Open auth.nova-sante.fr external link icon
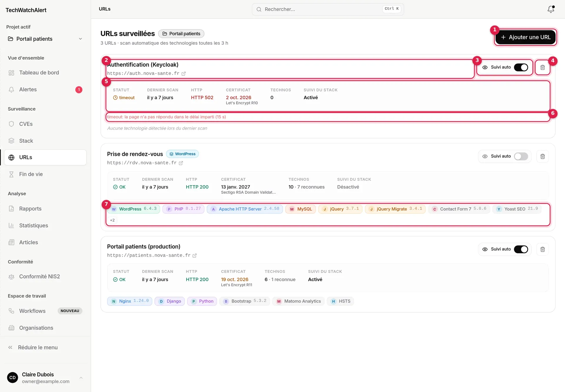This screenshot has height=392, width=565. coord(183,74)
